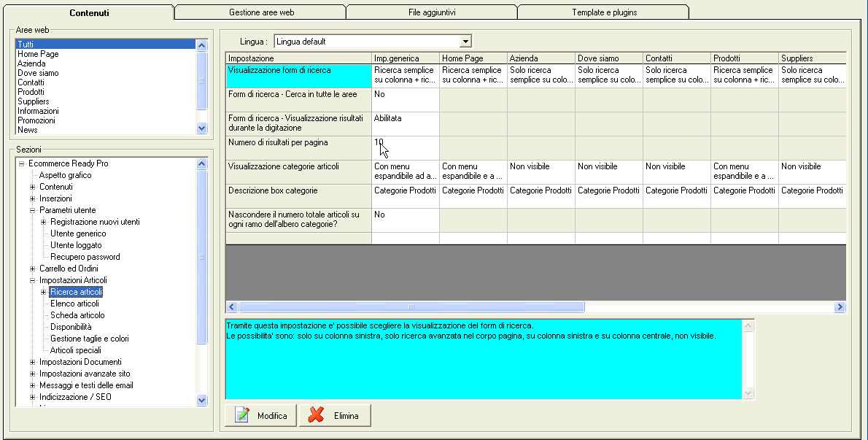Select Prodotti in Aree web list

click(x=106, y=92)
